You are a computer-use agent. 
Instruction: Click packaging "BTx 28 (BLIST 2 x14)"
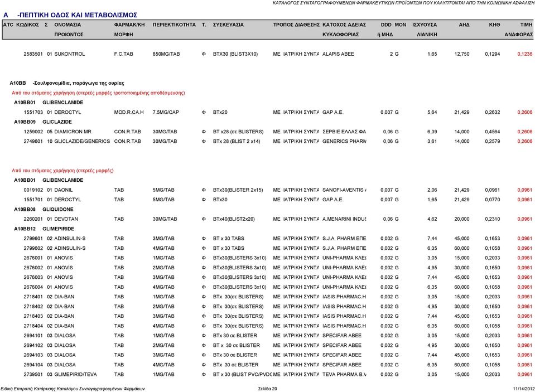coord(237,141)
